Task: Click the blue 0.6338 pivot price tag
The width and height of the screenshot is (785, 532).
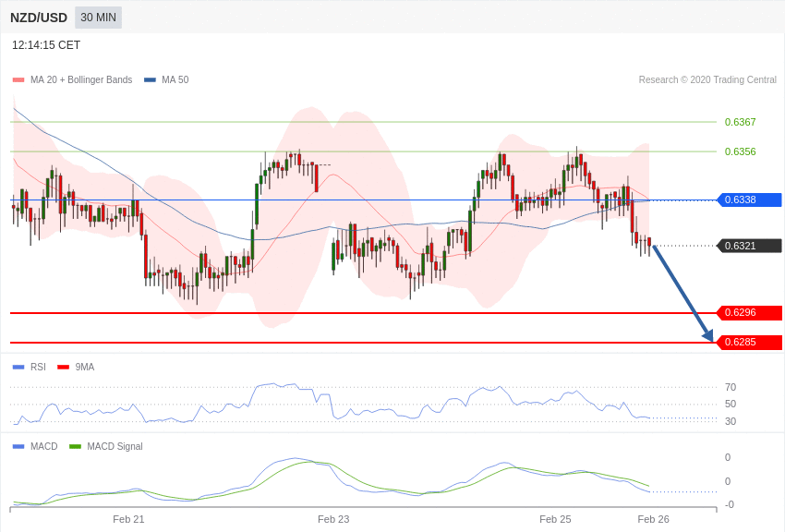Action: [x=750, y=199]
